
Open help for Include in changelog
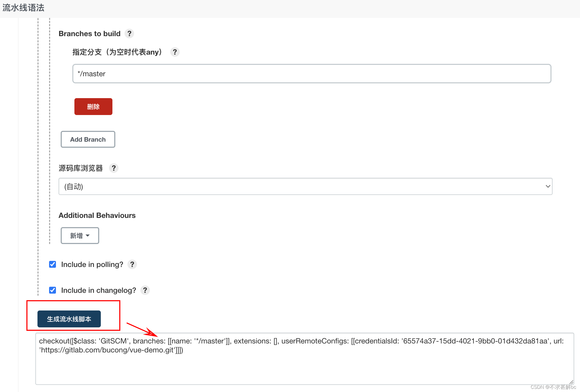point(145,290)
